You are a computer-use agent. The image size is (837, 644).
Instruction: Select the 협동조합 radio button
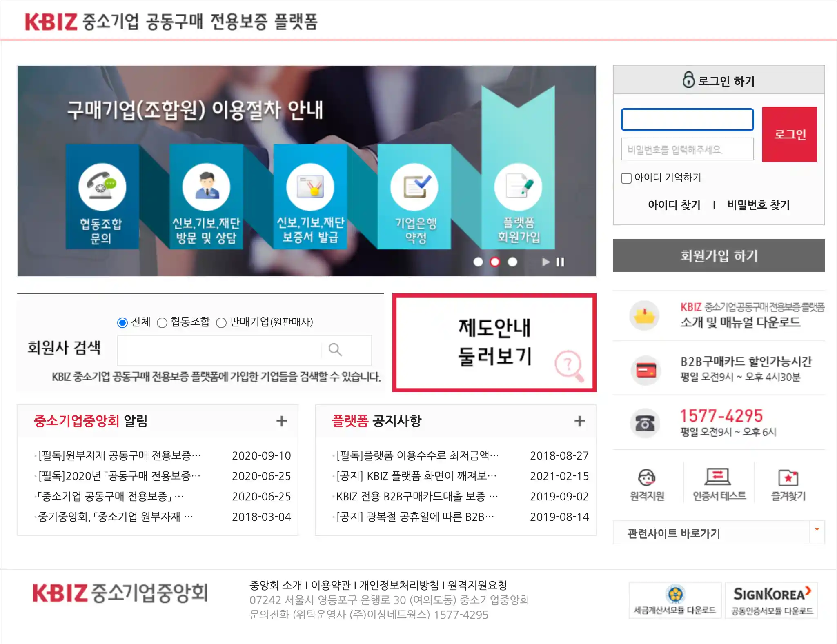(x=162, y=323)
